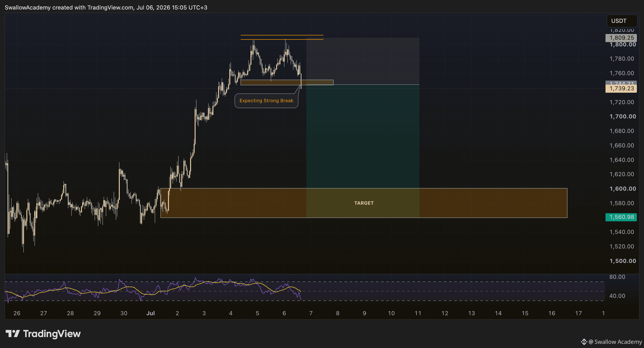Click the 11 date label on time axis
Screen dimensions: 644x348
point(418,313)
